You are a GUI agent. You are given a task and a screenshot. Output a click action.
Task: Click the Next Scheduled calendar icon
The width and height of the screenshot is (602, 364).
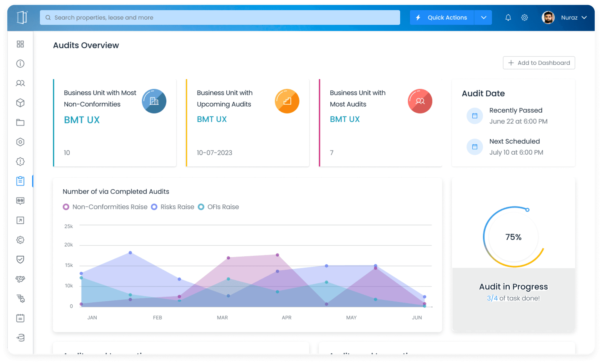[x=474, y=147]
